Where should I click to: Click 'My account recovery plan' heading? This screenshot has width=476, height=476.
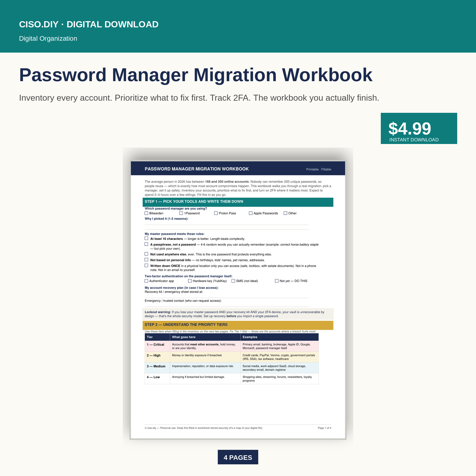pos(181,288)
